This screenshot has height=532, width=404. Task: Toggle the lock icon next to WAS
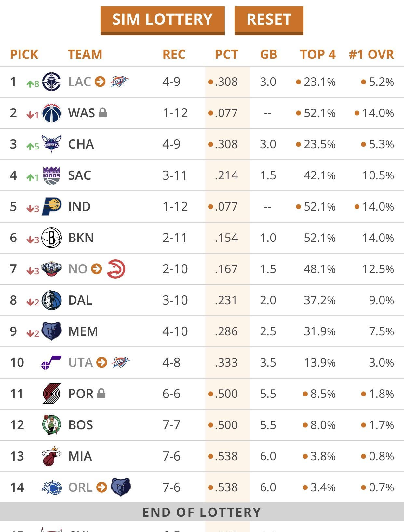pos(102,113)
